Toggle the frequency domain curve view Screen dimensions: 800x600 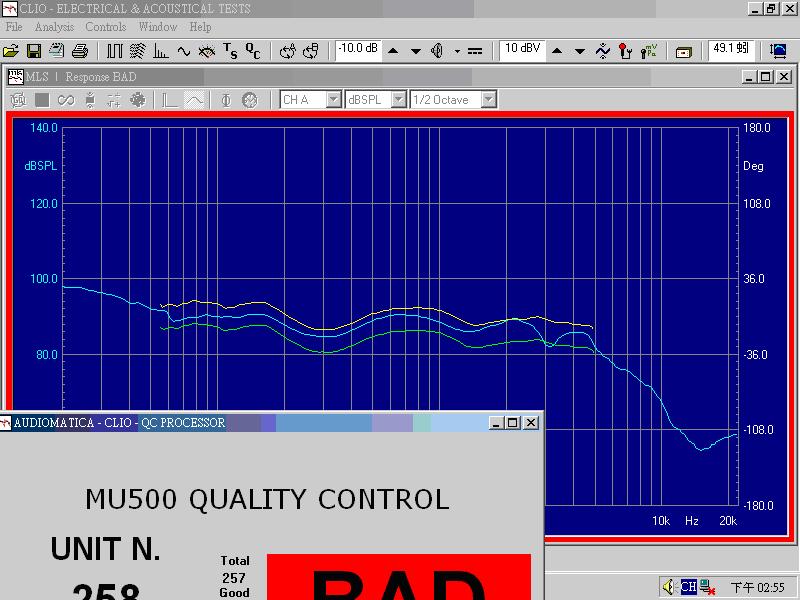point(194,100)
